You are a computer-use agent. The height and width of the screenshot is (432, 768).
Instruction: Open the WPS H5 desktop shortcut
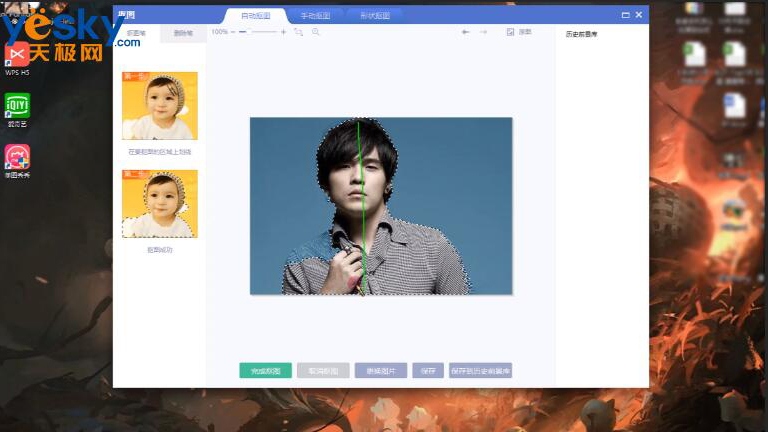click(17, 59)
